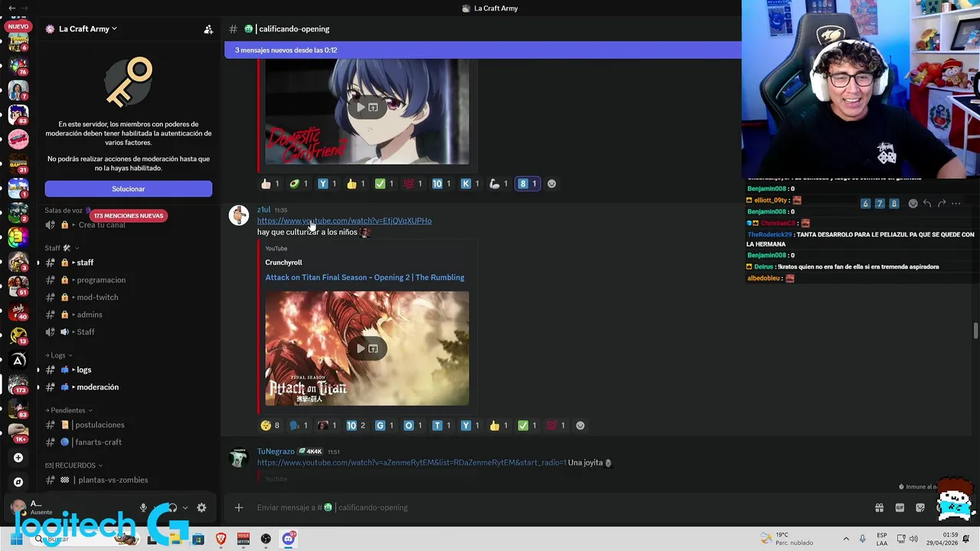980x551 pixels.
Task: Toggle the G reaction on z1ul's message
Action: (384, 425)
